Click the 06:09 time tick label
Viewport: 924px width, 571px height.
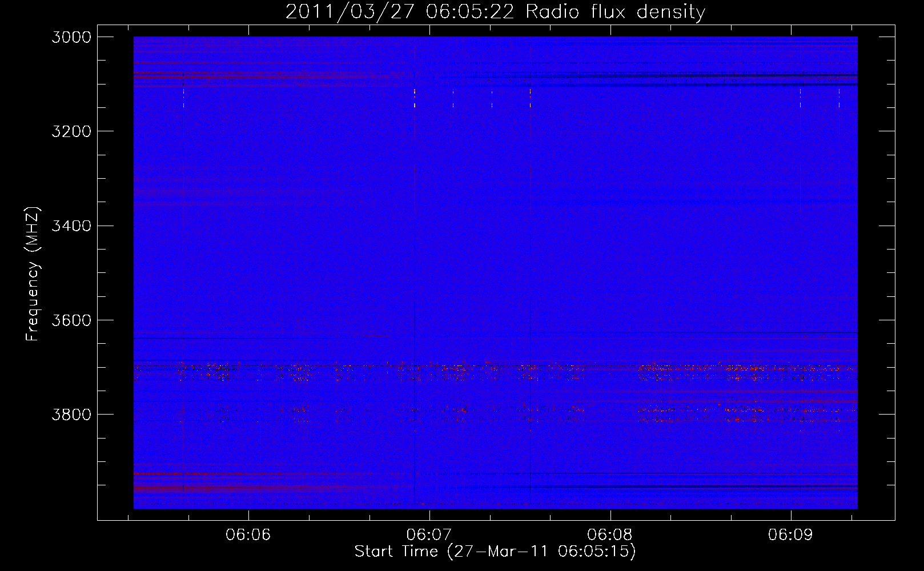(x=790, y=535)
